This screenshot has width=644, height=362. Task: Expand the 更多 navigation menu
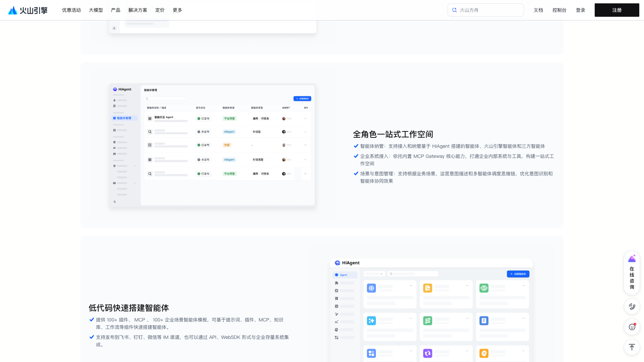pyautogui.click(x=177, y=10)
